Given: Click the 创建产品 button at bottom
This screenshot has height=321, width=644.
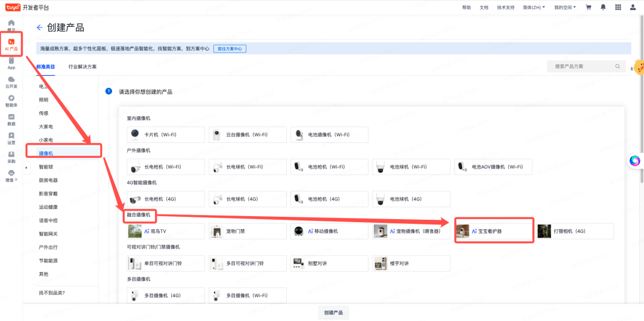Looking at the screenshot, I should pyautogui.click(x=333, y=313).
